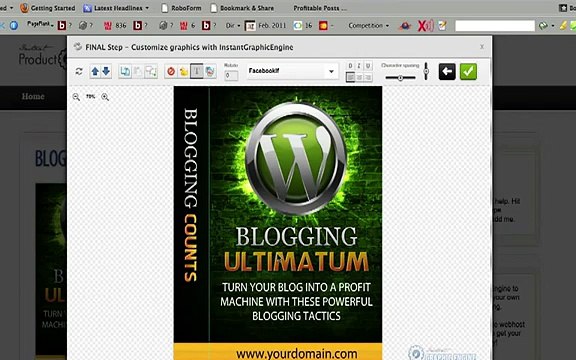Move layer down with blue down arrow
Screen dimensions: 576x360
pos(106,71)
